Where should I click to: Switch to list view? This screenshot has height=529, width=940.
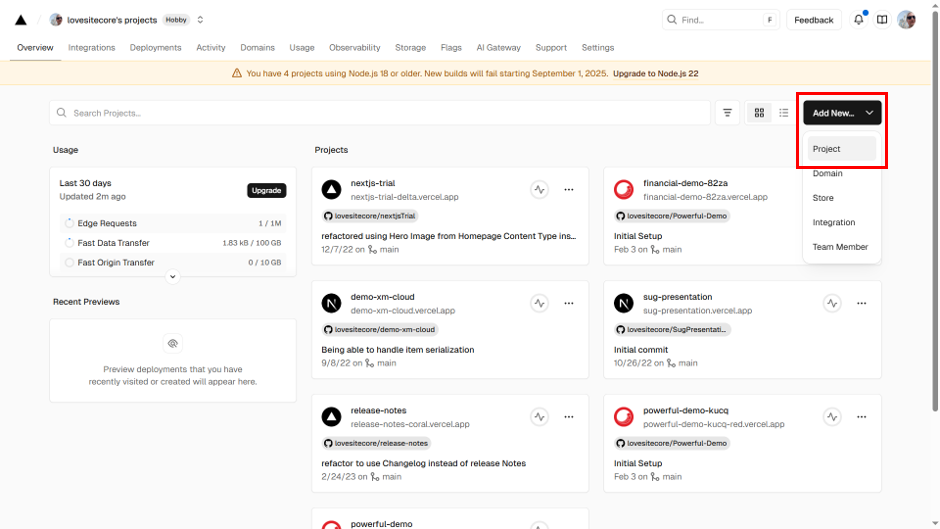point(784,113)
